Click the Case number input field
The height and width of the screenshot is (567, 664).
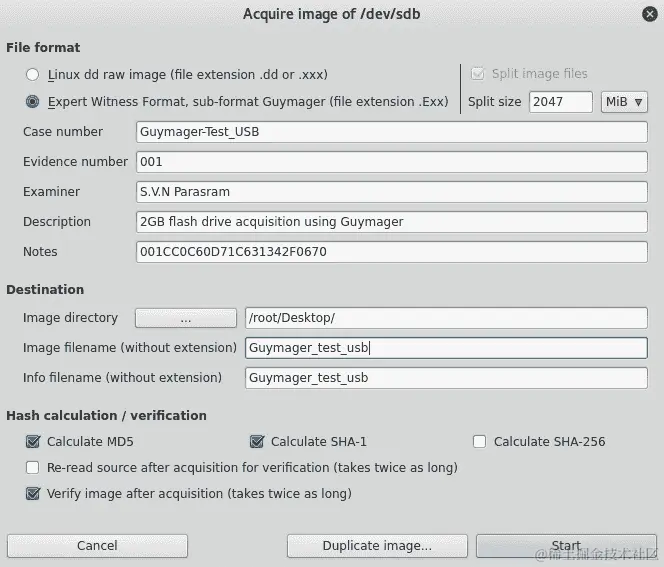(x=392, y=132)
